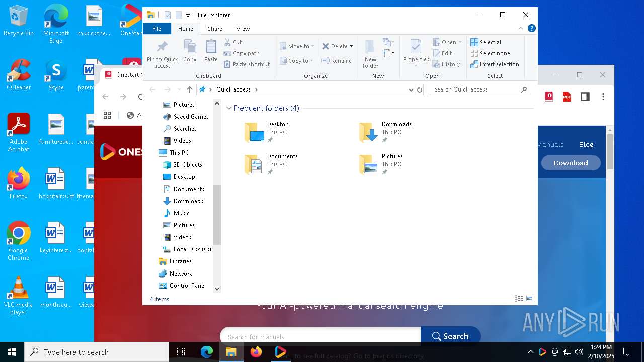The width and height of the screenshot is (644, 362).
Task: Click Up arrow navigation button
Action: coord(190,89)
